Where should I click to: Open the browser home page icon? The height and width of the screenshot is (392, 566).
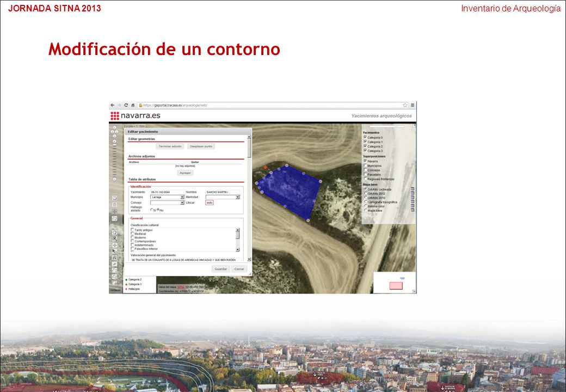[x=132, y=105]
